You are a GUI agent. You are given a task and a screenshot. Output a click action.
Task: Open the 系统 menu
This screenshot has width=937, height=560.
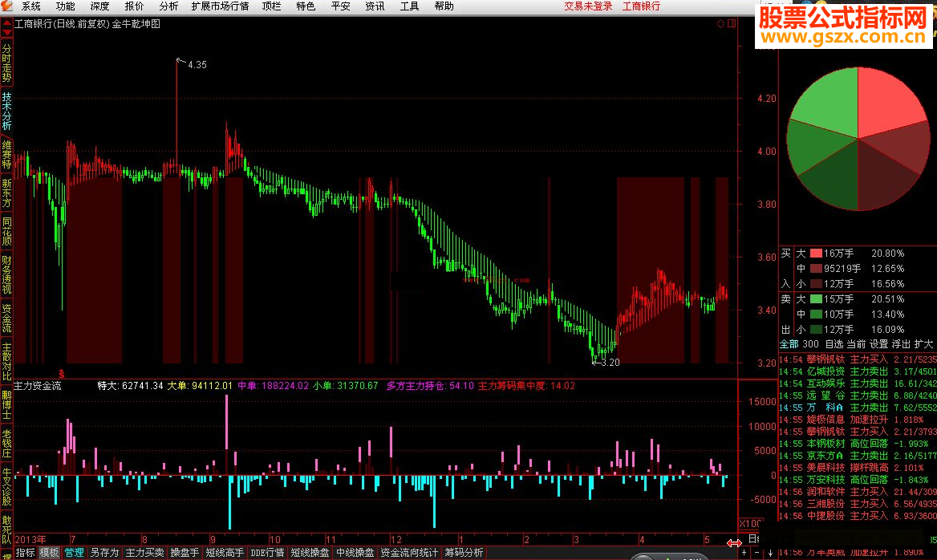coord(31,6)
